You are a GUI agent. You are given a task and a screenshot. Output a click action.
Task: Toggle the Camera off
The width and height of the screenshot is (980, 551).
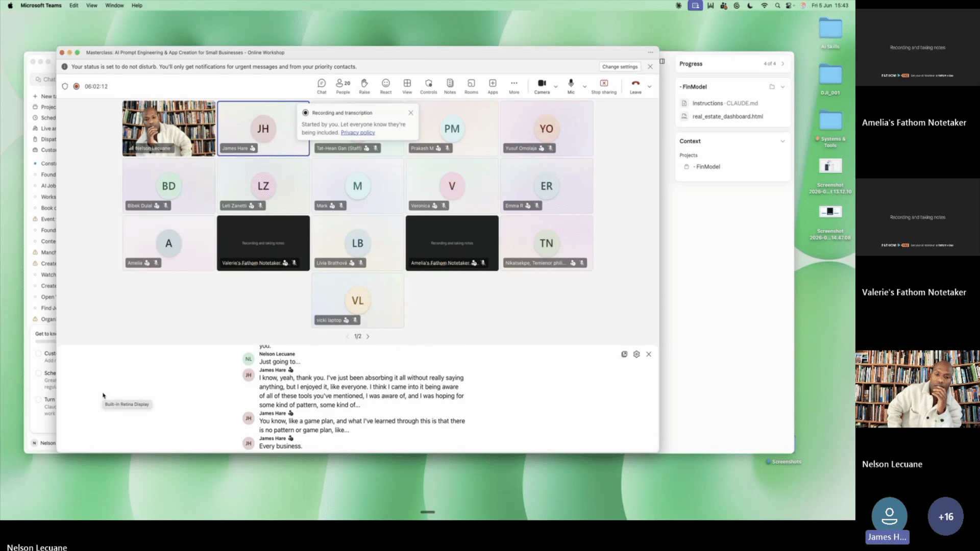click(x=542, y=86)
